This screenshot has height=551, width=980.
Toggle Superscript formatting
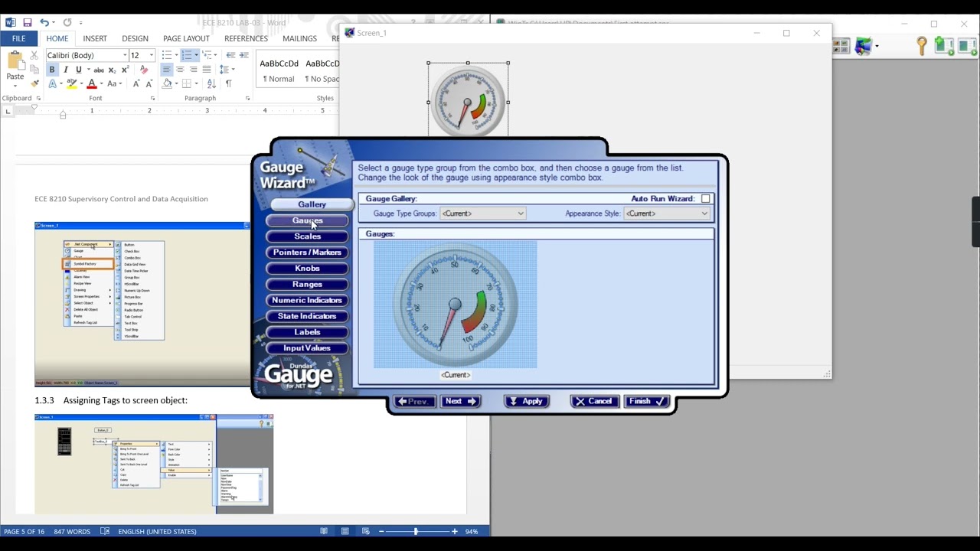click(x=125, y=70)
